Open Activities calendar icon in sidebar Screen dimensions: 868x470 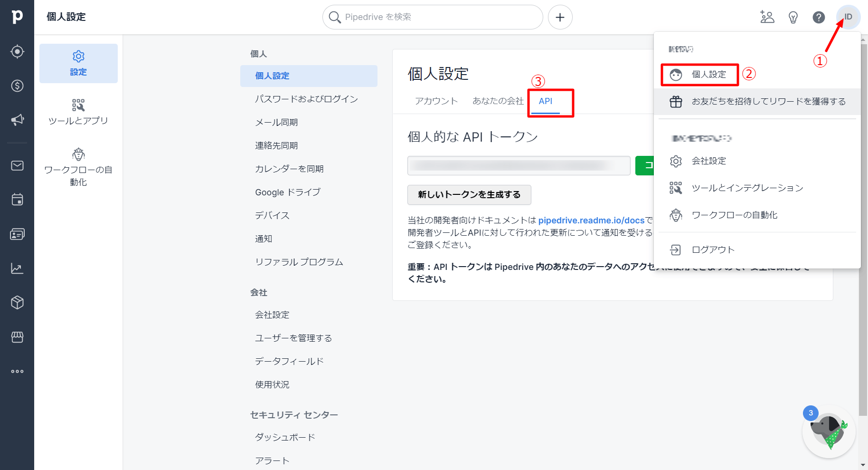(17, 200)
